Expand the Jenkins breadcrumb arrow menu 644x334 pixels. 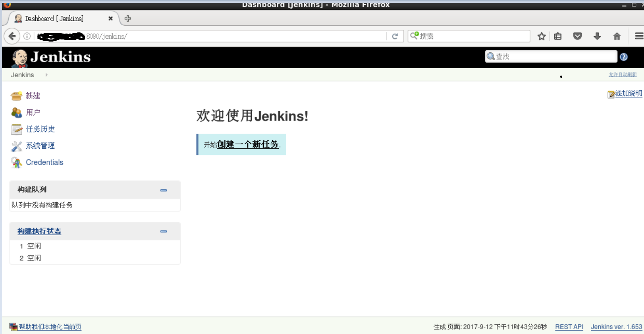pyautogui.click(x=47, y=75)
